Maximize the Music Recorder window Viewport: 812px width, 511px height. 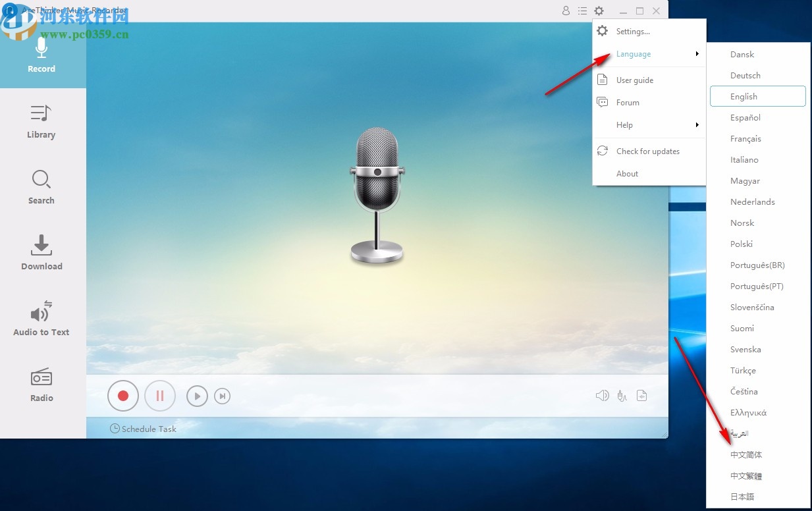coord(639,11)
